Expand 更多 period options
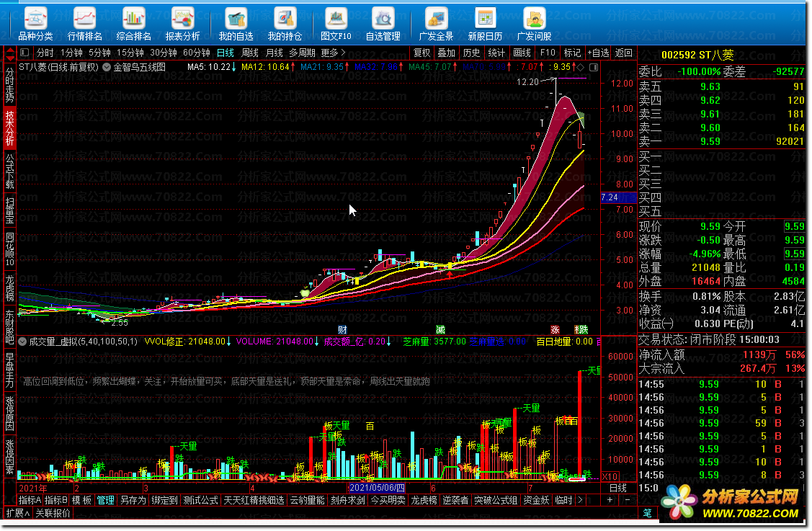The width and height of the screenshot is (812, 531). 333,53
